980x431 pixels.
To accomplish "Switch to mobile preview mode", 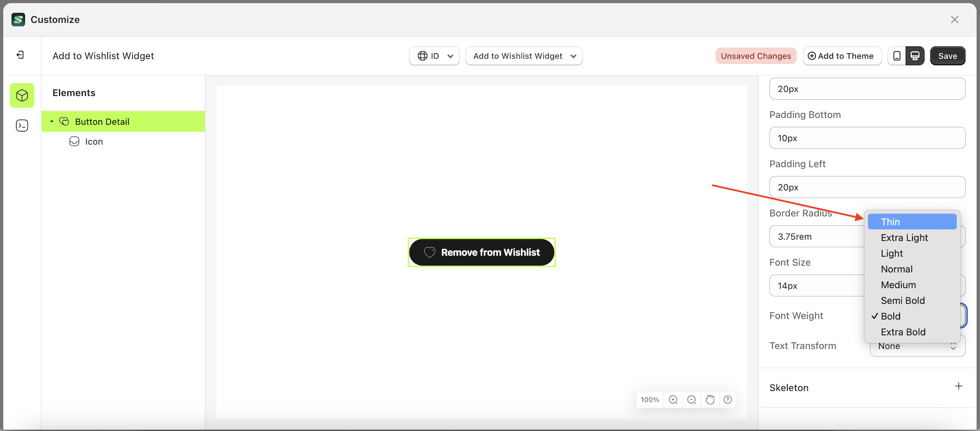I will (x=897, y=55).
